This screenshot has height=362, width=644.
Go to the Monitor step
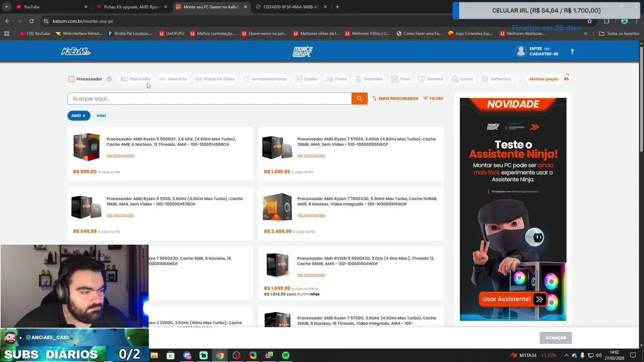point(431,79)
